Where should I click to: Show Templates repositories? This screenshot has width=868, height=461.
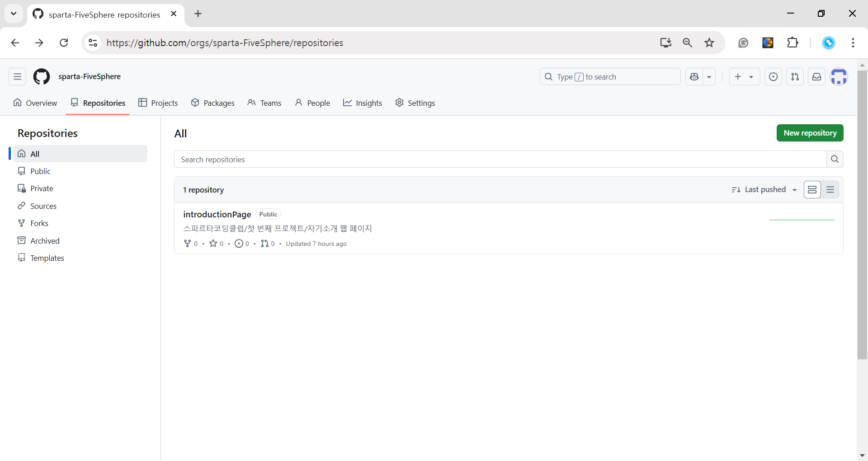tap(80, 258)
